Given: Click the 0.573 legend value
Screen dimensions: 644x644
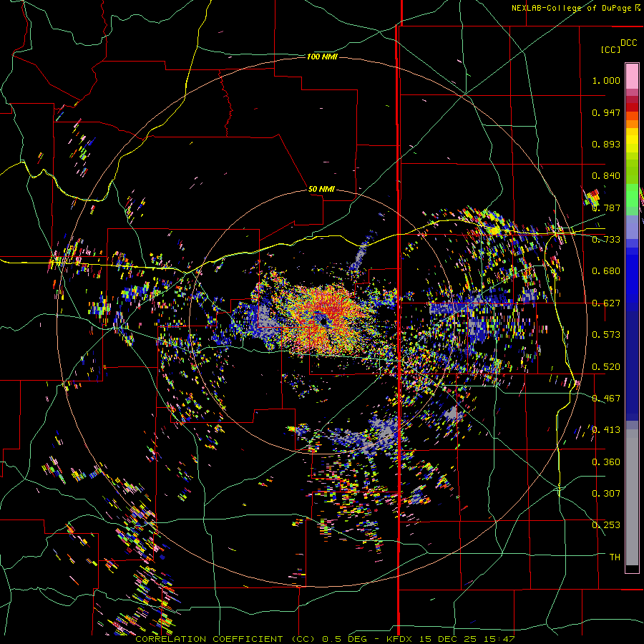Looking at the screenshot, I should pyautogui.click(x=606, y=335).
